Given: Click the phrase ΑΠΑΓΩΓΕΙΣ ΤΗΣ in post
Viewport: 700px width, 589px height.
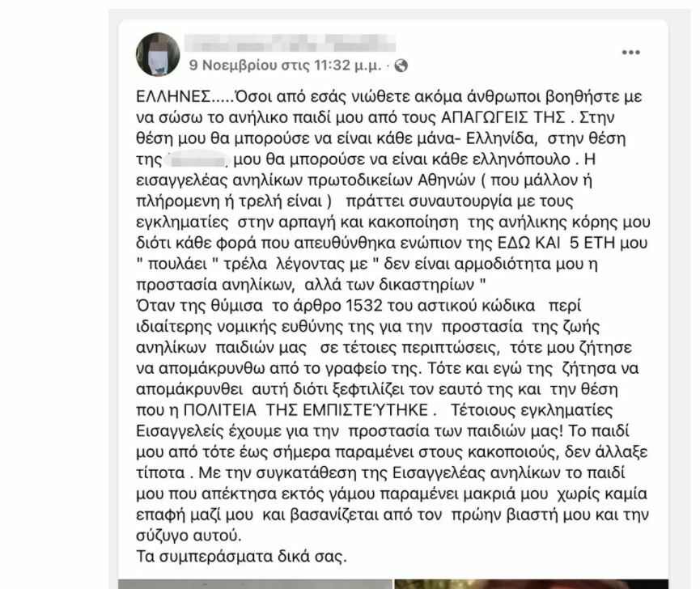Looking at the screenshot, I should tap(503, 117).
